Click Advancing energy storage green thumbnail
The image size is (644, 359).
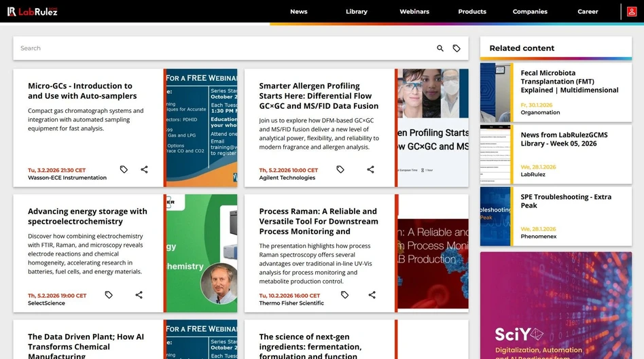click(x=202, y=254)
